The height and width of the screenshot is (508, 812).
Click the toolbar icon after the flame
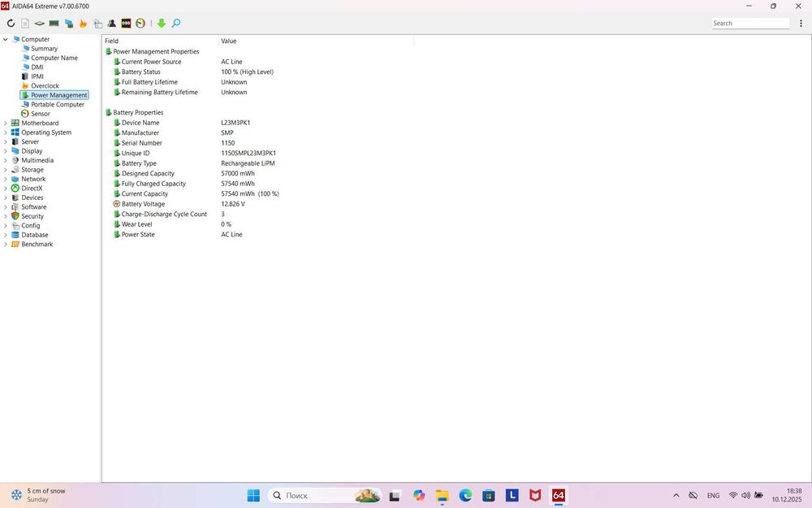[98, 24]
